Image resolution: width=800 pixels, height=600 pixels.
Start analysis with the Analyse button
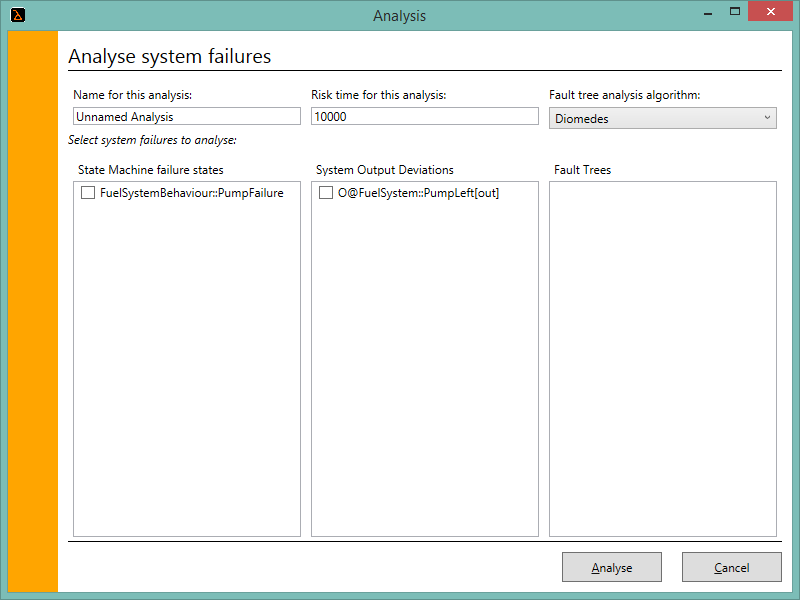pos(612,567)
